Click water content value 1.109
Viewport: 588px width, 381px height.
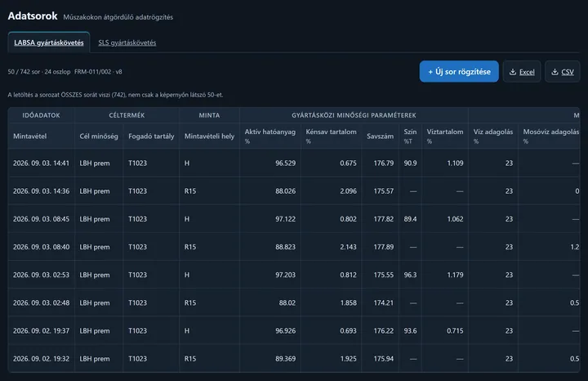click(455, 163)
